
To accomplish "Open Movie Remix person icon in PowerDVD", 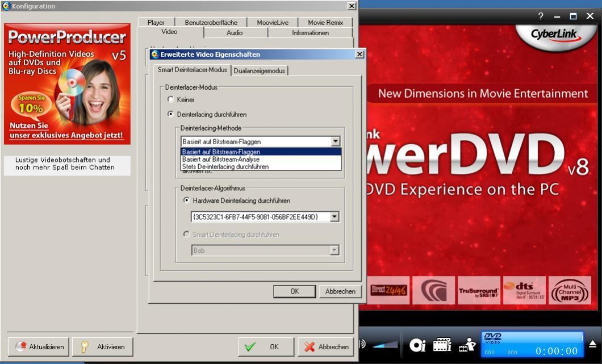I will pos(467,345).
